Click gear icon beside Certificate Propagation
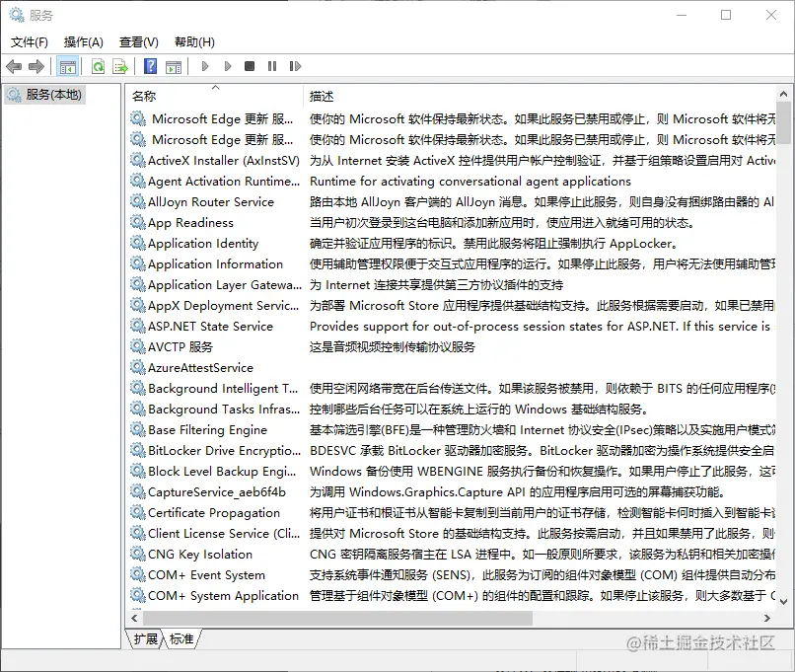The width and height of the screenshot is (795, 672). click(x=138, y=512)
